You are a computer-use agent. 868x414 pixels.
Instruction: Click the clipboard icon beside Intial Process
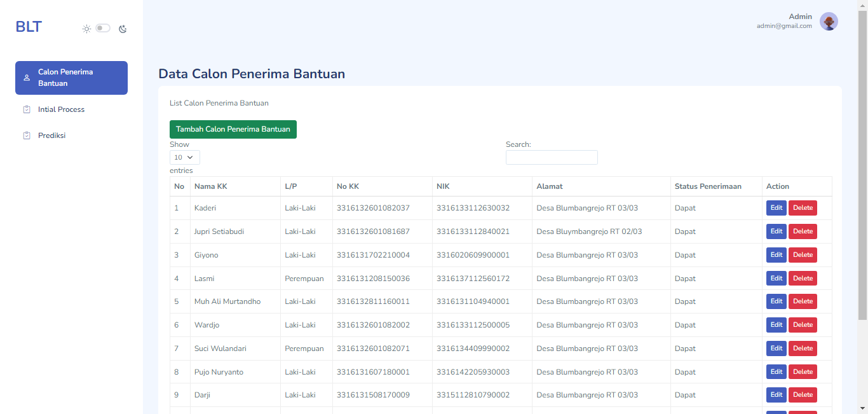coord(27,109)
